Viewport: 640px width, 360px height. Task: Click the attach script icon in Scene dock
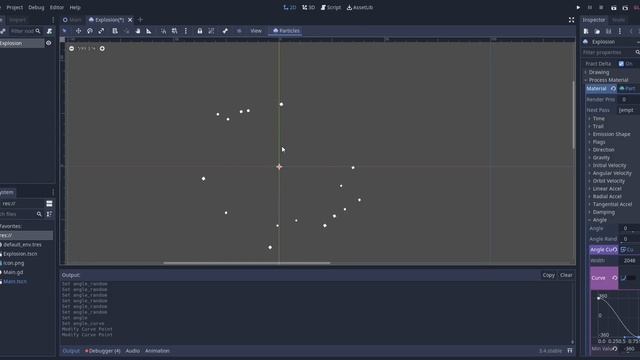coord(49,31)
